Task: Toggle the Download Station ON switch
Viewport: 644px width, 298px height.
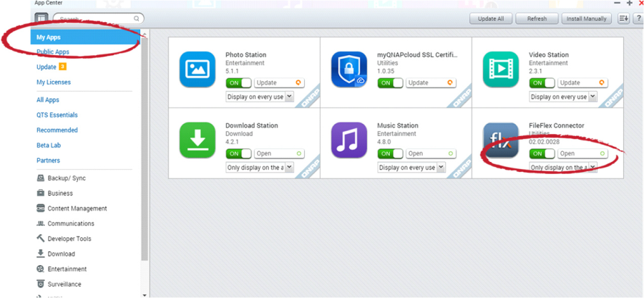Action: pos(238,153)
